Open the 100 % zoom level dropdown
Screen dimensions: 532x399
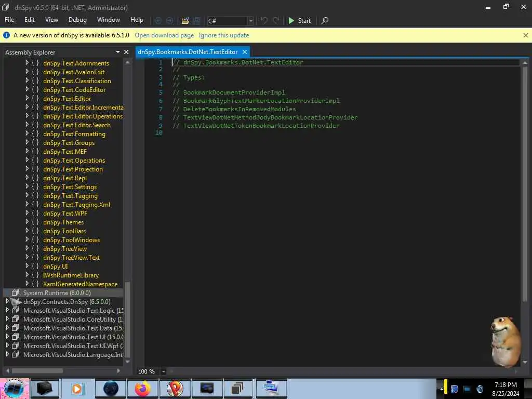click(163, 371)
